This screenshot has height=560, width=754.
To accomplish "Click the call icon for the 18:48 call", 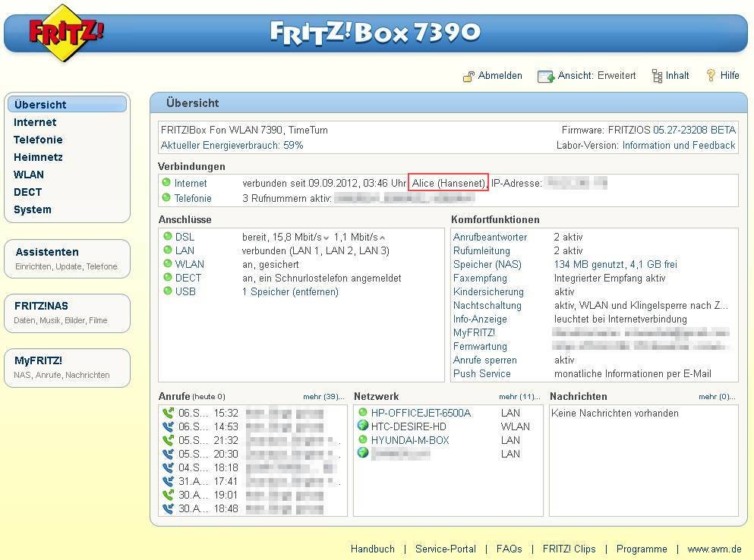I will tap(169, 508).
